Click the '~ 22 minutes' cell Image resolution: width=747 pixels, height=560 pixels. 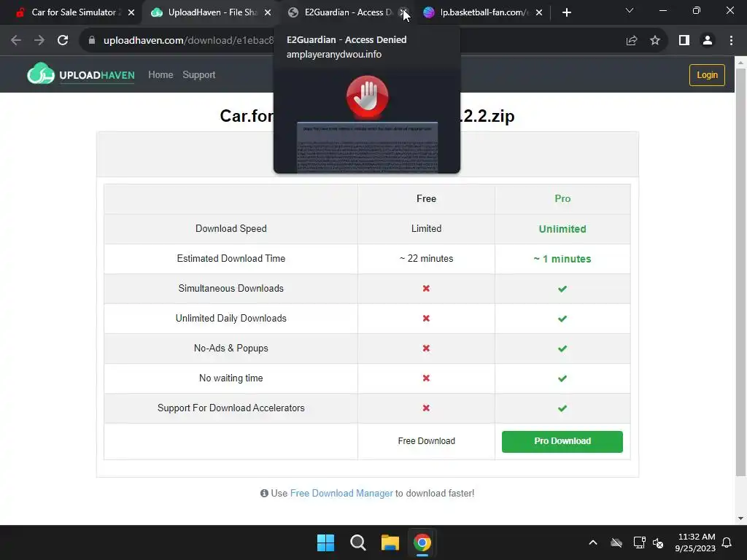426,259
